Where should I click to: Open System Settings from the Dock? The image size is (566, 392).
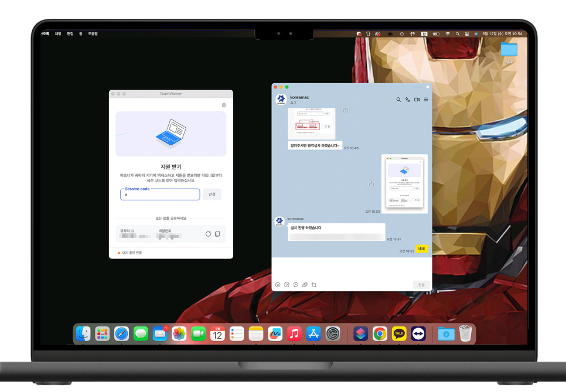pyautogui.click(x=333, y=334)
